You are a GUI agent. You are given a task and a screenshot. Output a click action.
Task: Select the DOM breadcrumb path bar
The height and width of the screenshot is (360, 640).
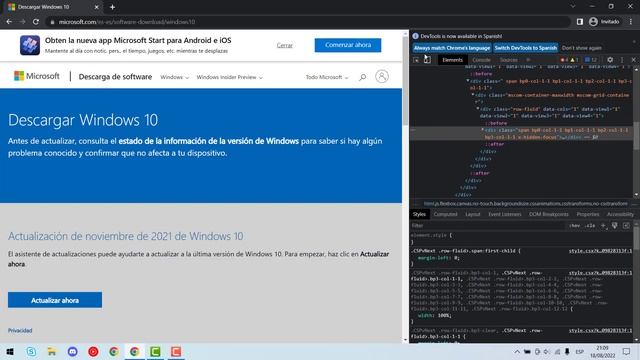click(x=525, y=204)
